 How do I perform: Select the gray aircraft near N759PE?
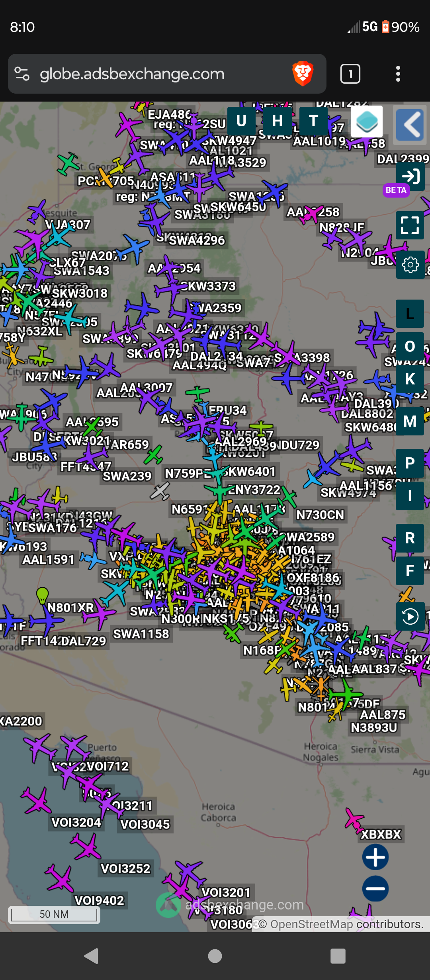click(x=160, y=491)
